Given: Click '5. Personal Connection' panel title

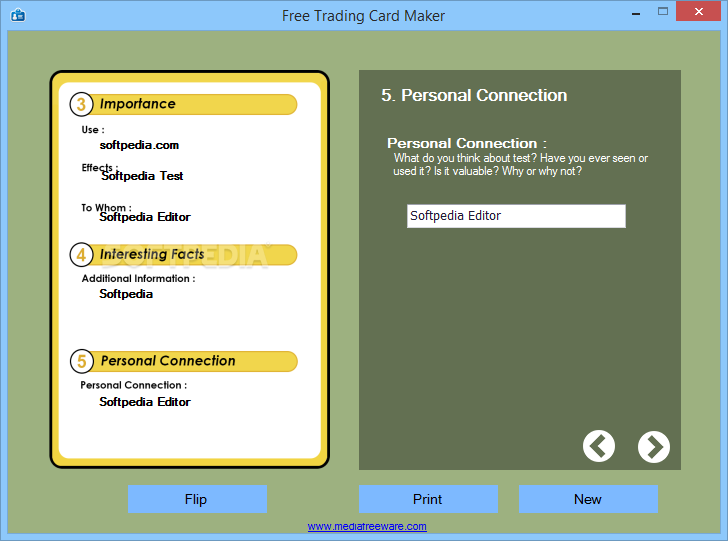Looking at the screenshot, I should coord(474,95).
